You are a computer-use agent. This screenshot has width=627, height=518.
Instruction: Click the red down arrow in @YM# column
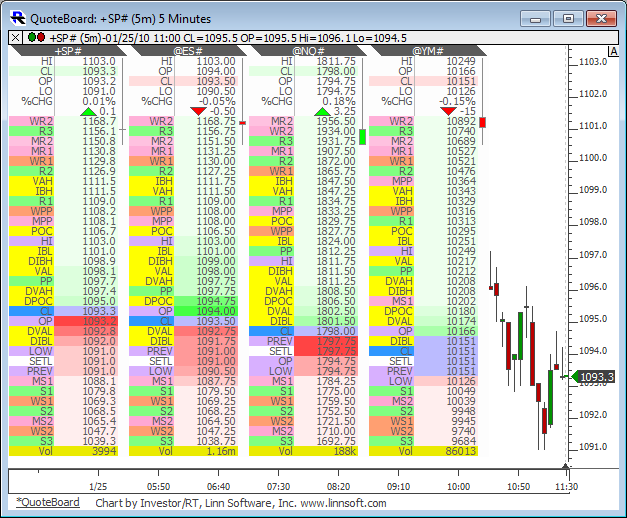448,111
